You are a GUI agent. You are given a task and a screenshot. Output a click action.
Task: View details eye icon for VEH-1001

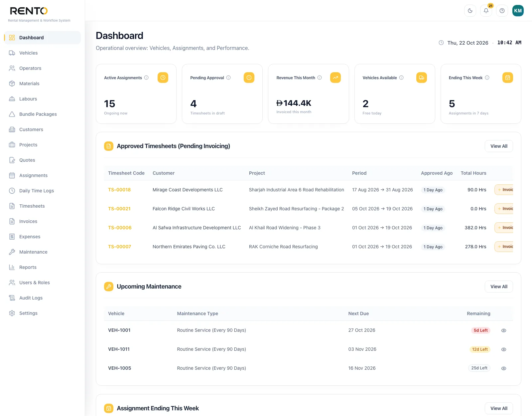[x=504, y=330]
